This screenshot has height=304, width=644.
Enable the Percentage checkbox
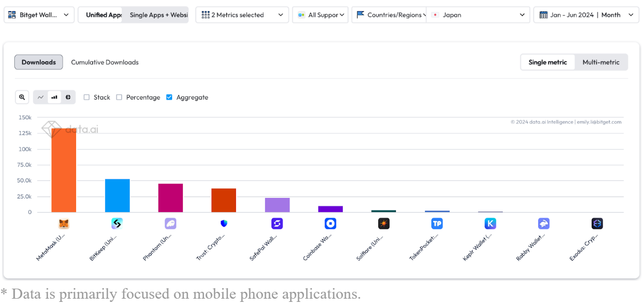click(119, 97)
